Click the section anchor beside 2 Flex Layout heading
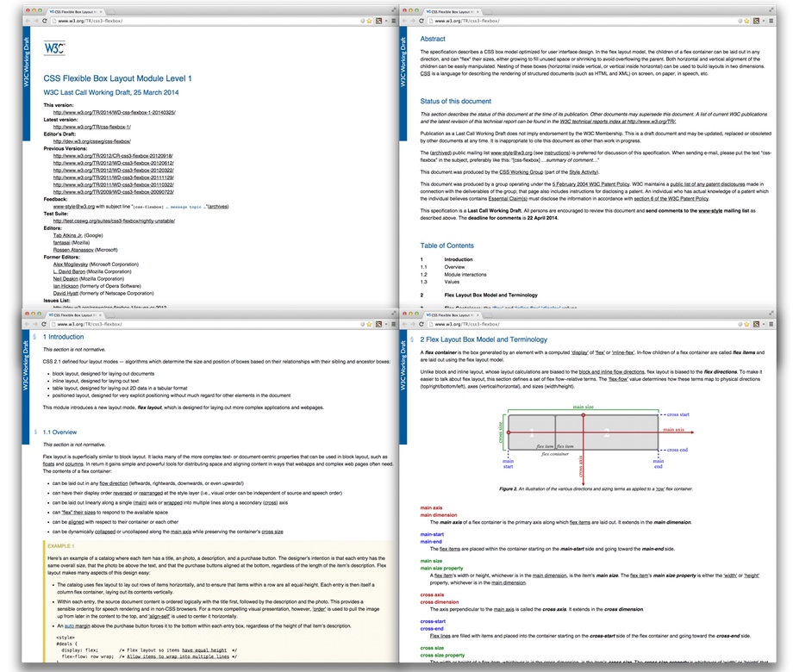 [x=412, y=339]
